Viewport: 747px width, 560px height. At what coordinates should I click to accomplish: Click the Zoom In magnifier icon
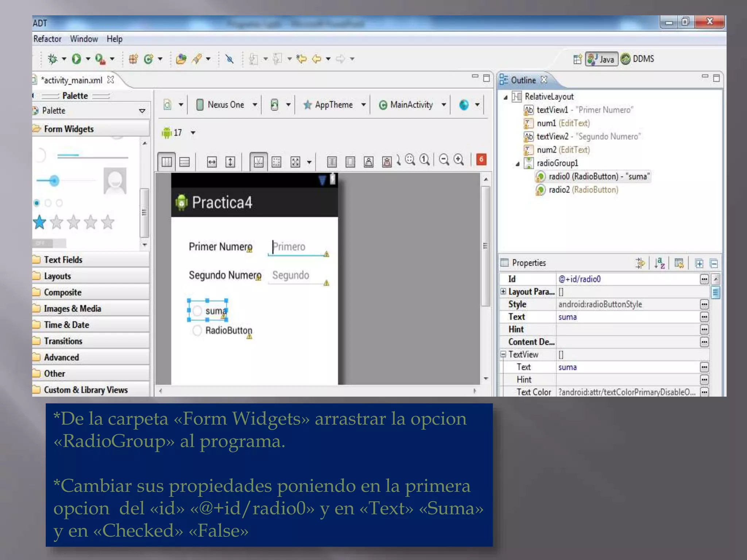(x=458, y=160)
